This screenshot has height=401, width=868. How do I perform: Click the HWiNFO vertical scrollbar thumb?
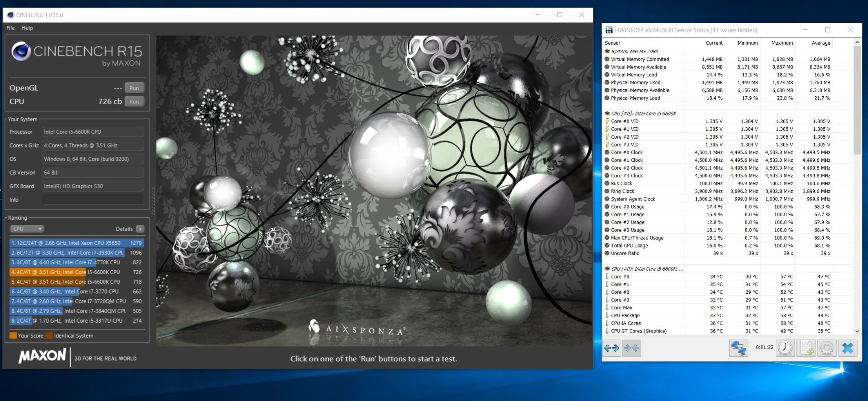point(857,100)
